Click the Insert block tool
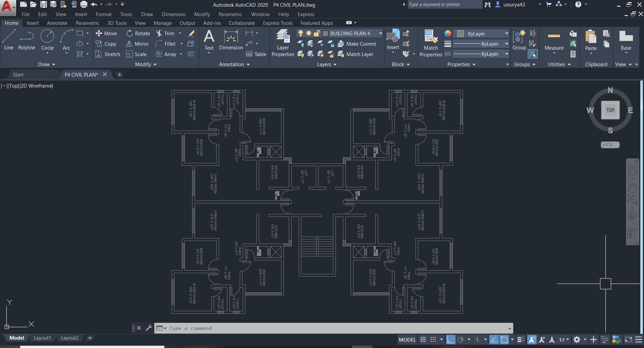Screen dimensions: 644x348 point(393,39)
